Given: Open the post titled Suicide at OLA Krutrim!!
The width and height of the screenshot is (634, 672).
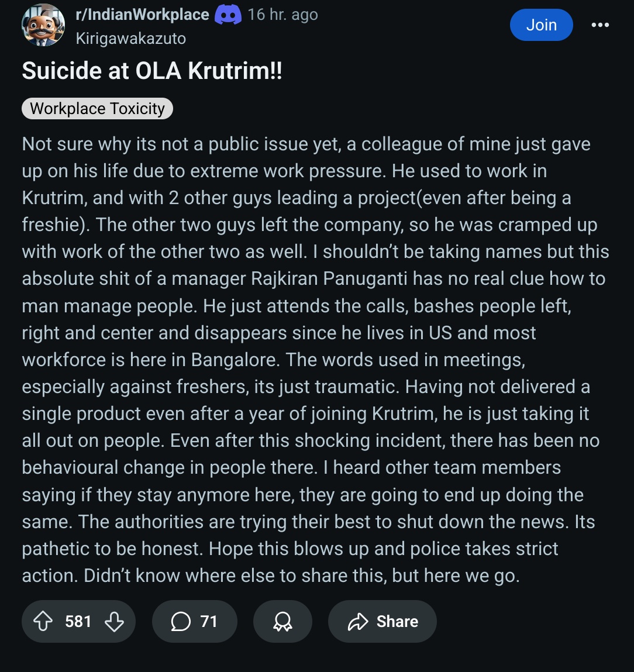Looking at the screenshot, I should click(x=152, y=71).
